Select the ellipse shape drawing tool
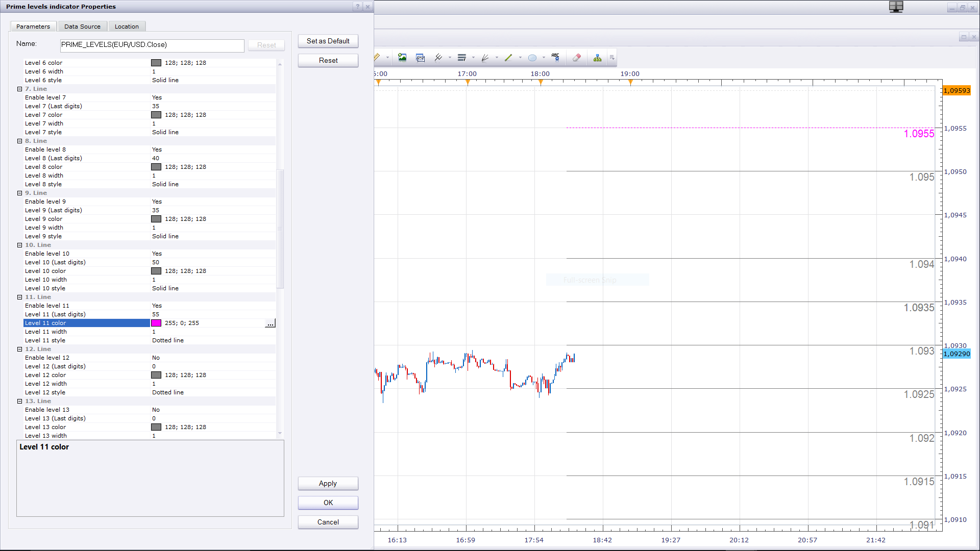 [x=532, y=58]
